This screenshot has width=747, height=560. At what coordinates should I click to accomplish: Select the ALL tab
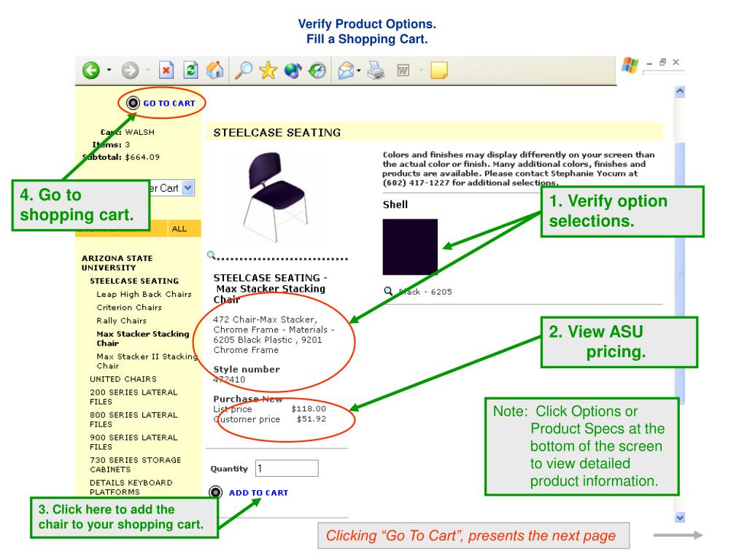tap(179, 229)
